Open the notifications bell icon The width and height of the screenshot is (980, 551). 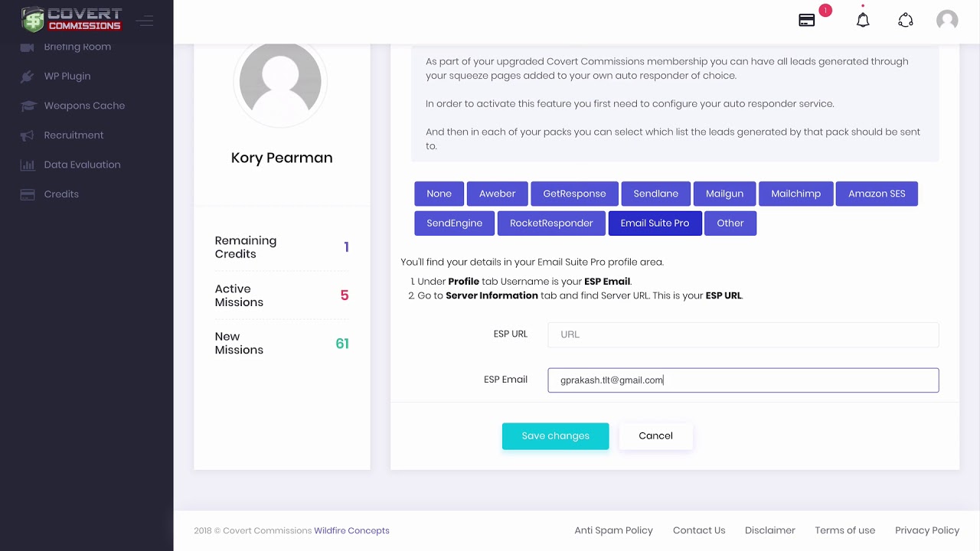863,21
